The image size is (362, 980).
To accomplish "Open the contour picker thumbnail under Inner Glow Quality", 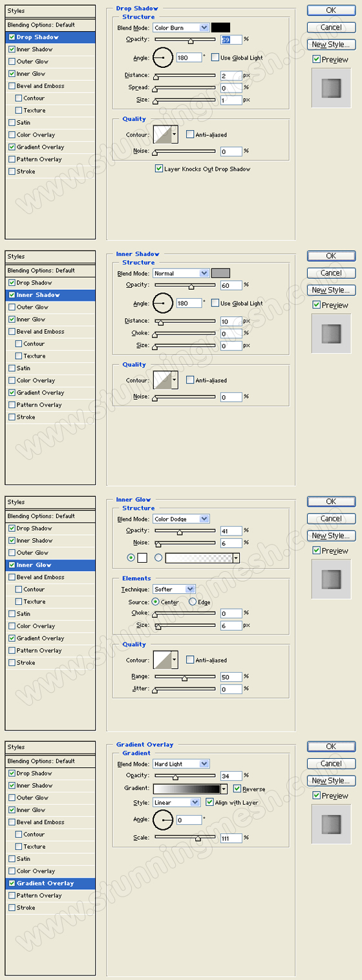I will coord(162,660).
